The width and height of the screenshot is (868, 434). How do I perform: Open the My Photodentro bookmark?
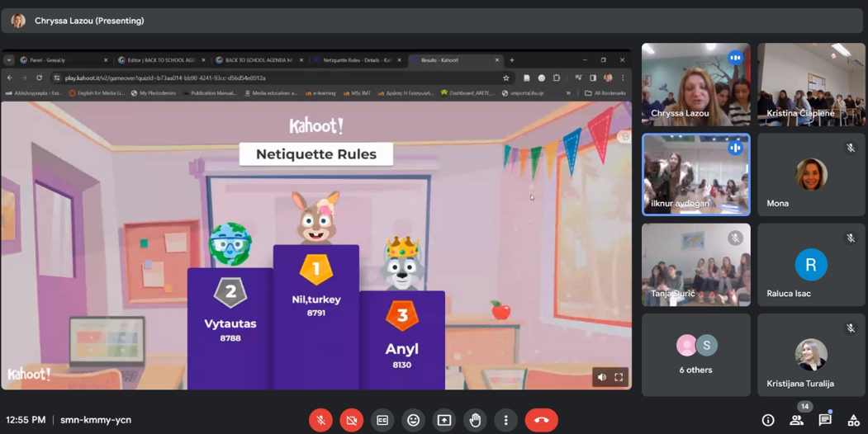coord(154,93)
